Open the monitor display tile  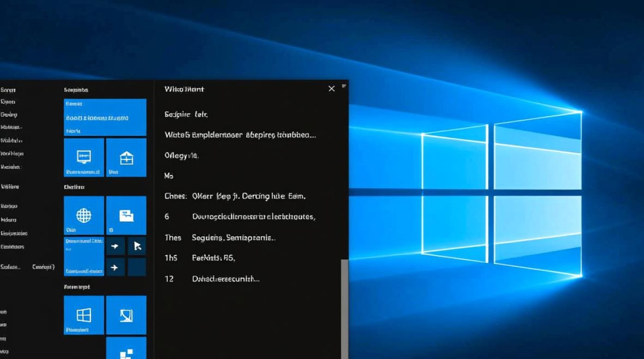pyautogui.click(x=84, y=157)
